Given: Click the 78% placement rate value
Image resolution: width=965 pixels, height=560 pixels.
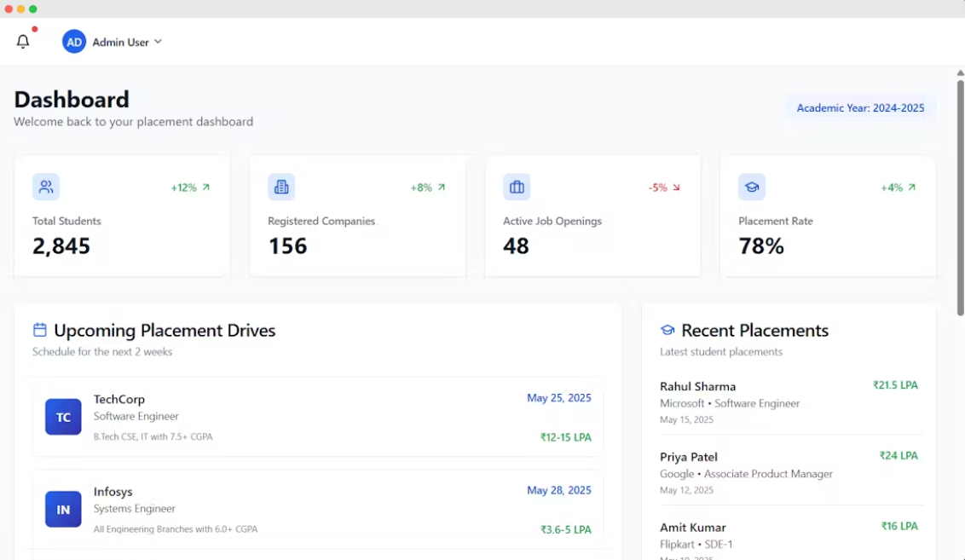Looking at the screenshot, I should (761, 245).
